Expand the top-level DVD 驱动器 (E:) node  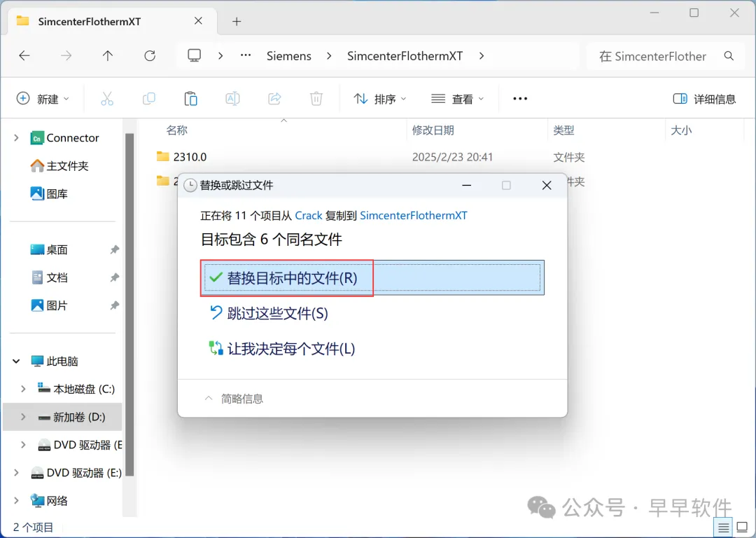tap(16, 473)
